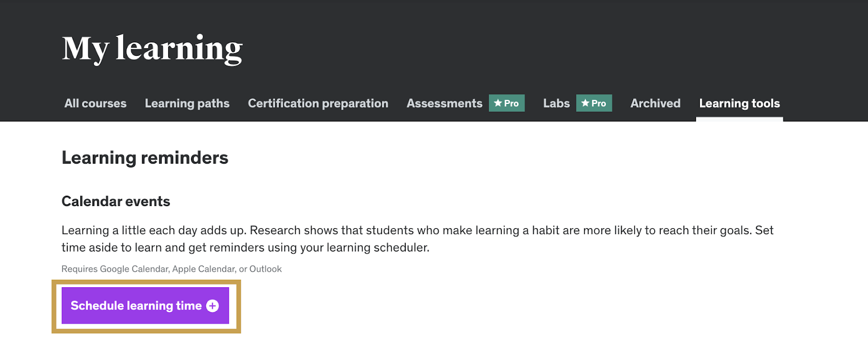
Task: Click the star icon beside Assessments
Action: pyautogui.click(x=497, y=103)
